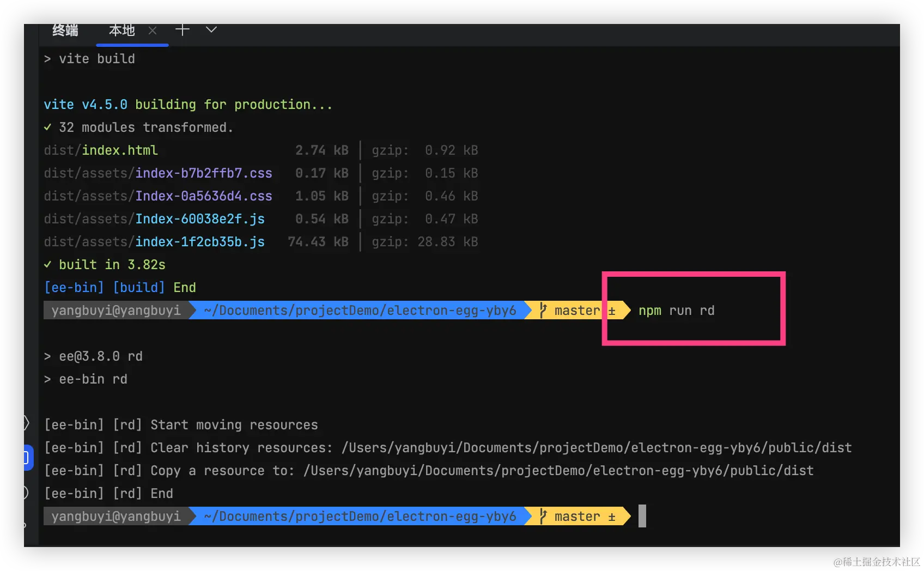Click the 'npm run rd' command text

pos(677,311)
